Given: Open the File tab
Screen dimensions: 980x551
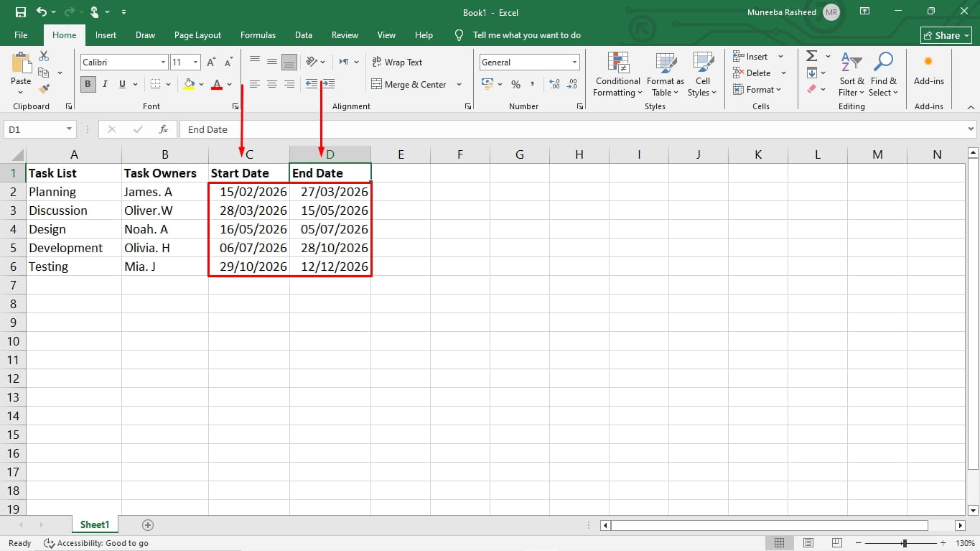Looking at the screenshot, I should (21, 35).
